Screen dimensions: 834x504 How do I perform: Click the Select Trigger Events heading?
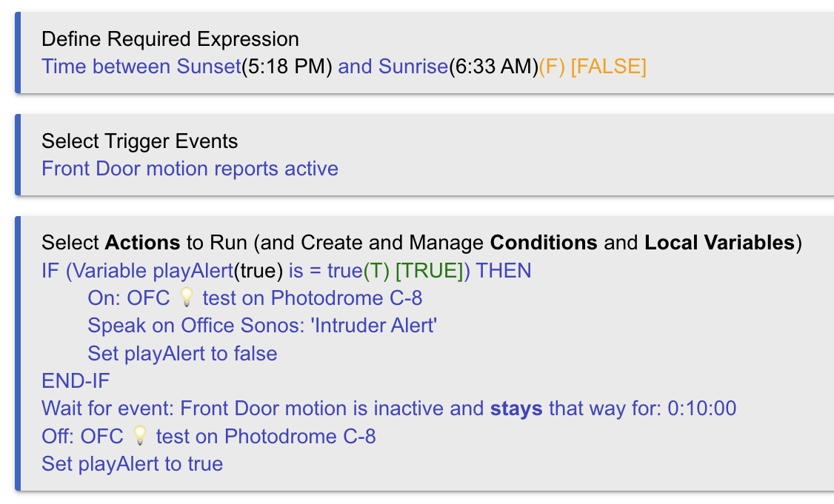pyautogui.click(x=140, y=141)
